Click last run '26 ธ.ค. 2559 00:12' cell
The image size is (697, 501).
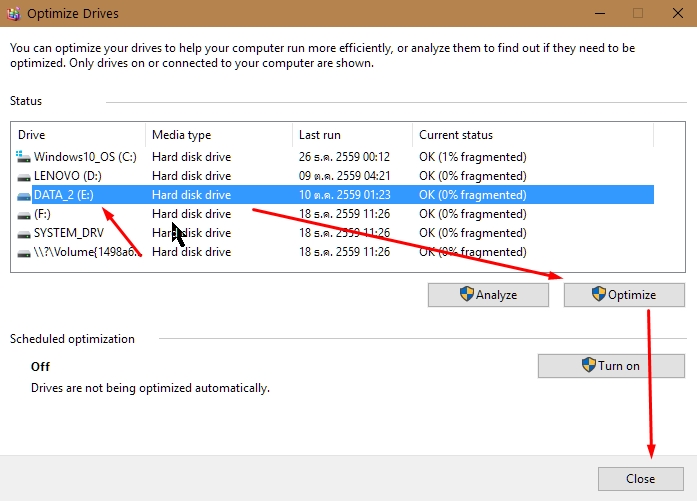(344, 157)
